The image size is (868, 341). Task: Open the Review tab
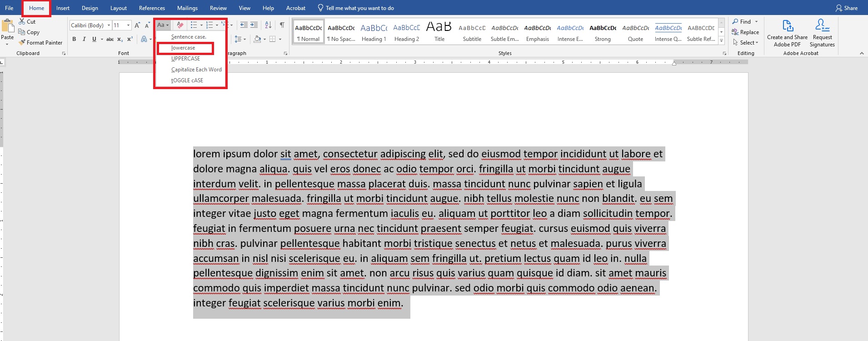pyautogui.click(x=218, y=8)
